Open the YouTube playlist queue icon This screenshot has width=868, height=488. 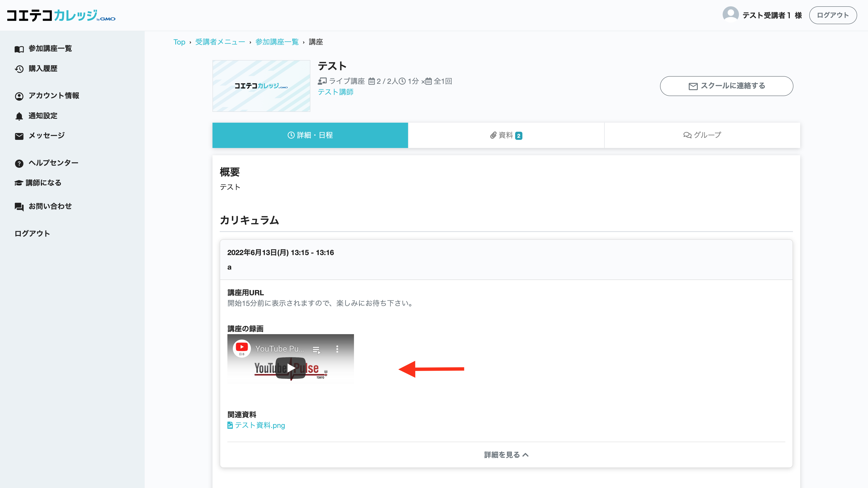click(x=316, y=350)
